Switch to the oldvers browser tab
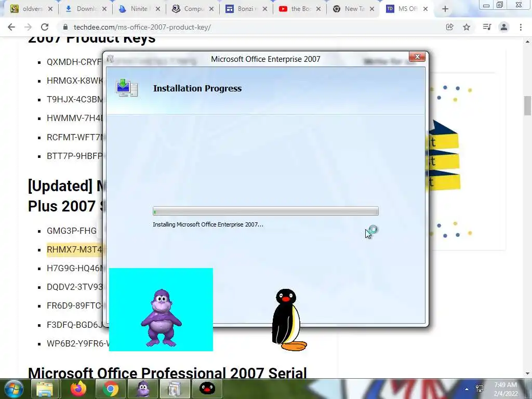This screenshot has height=399, width=532. (27, 9)
